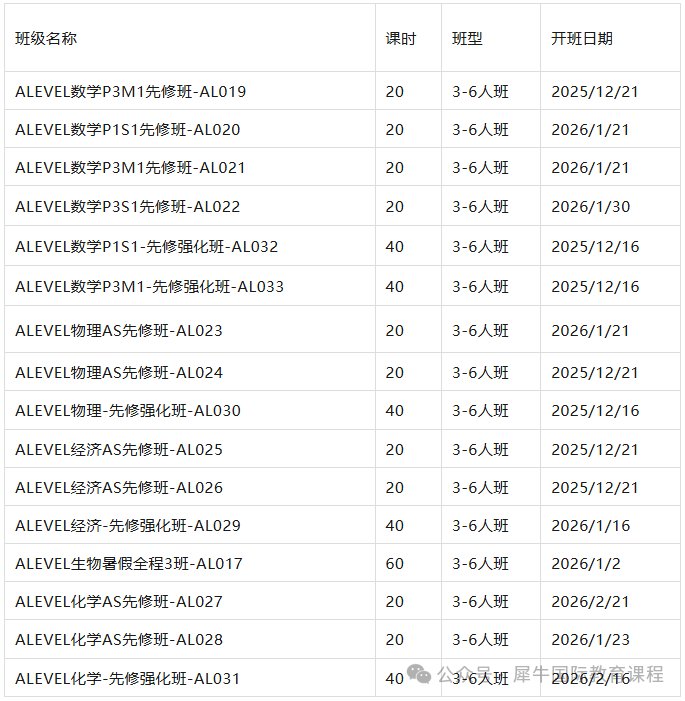This screenshot has width=685, height=701.
Task: Click the 2026/1/21 date in the AL021 row
Action: tap(590, 168)
